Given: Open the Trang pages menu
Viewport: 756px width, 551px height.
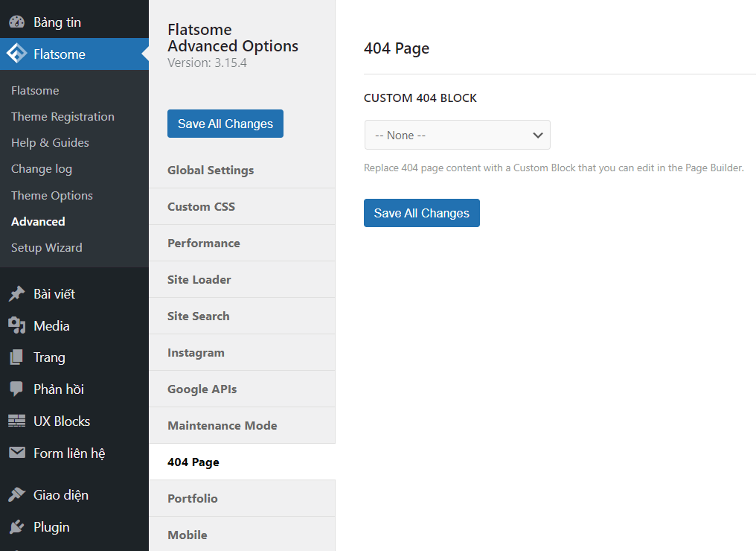Looking at the screenshot, I should (74, 357).
